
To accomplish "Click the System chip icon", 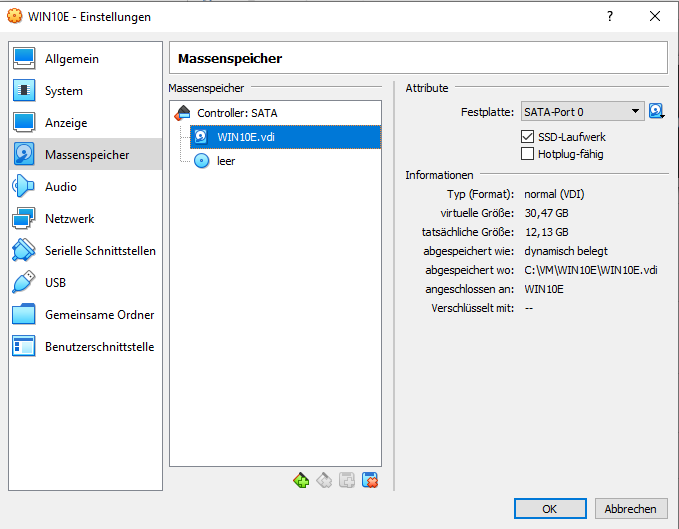I will [24, 90].
